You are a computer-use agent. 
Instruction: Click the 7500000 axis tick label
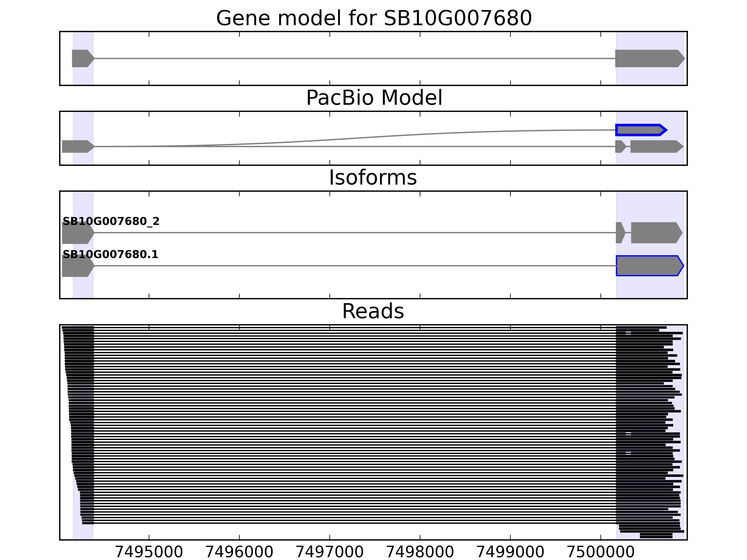(600, 552)
